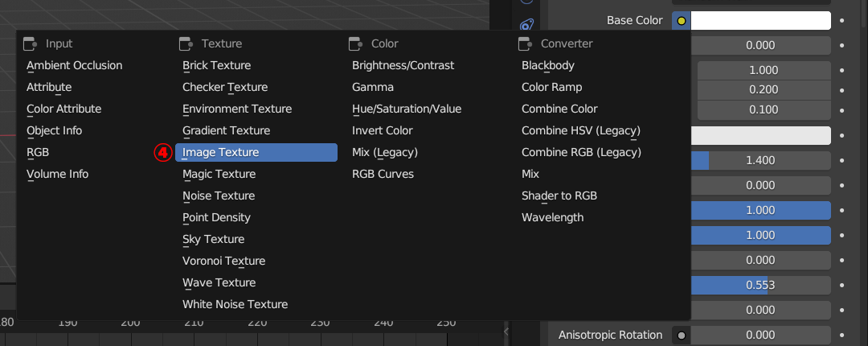The image size is (868, 346).
Task: Click the yellow Base Color socket icon
Action: coord(682,20)
